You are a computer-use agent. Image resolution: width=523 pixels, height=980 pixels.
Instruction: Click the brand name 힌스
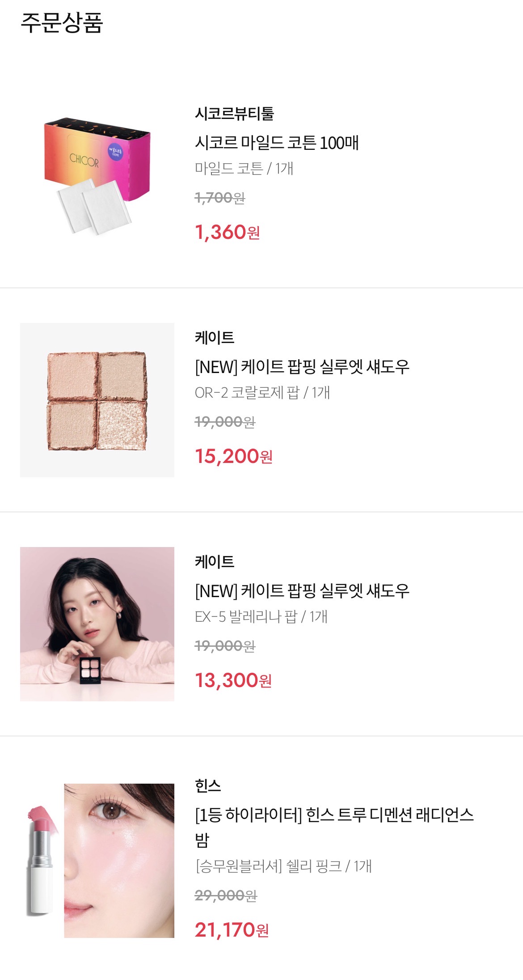coord(208,785)
